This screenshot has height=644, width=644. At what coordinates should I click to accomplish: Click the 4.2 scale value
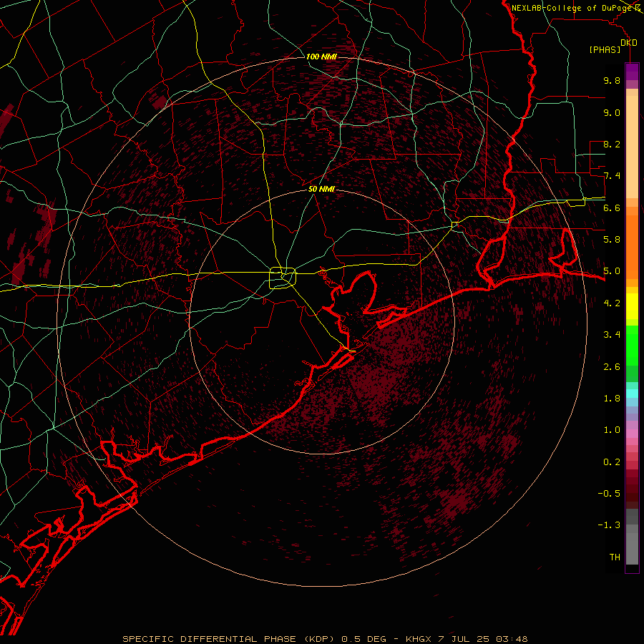(x=612, y=303)
